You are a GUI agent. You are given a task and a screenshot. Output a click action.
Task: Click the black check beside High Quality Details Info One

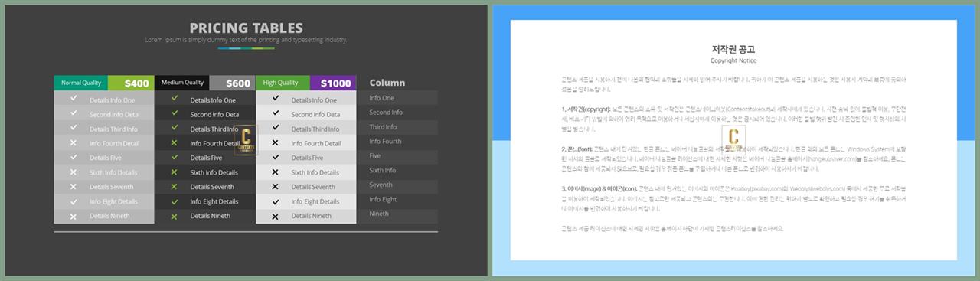276,99
